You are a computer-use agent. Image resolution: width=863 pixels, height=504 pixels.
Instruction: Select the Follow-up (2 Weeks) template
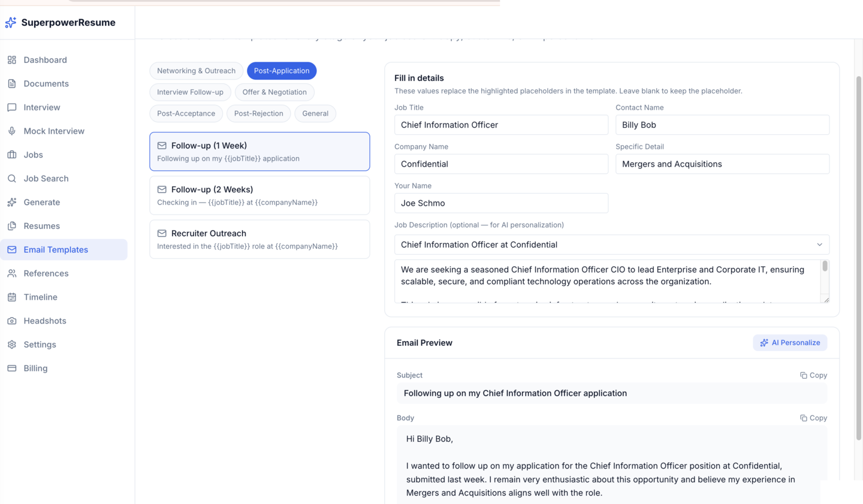pyautogui.click(x=259, y=195)
